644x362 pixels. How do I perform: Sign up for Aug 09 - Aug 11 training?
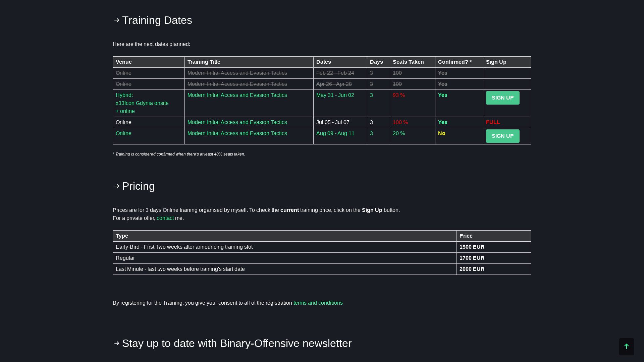click(x=502, y=136)
